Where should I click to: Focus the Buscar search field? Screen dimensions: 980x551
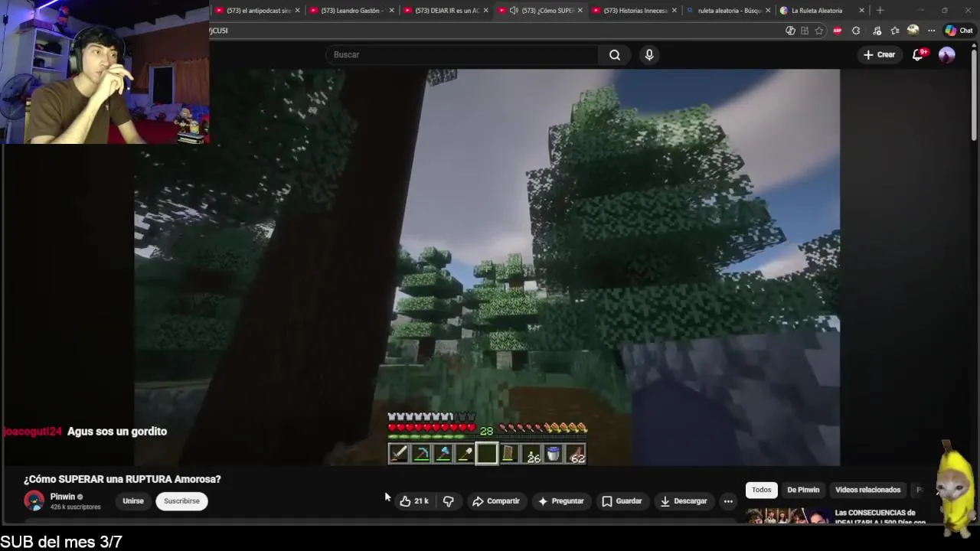[462, 54]
